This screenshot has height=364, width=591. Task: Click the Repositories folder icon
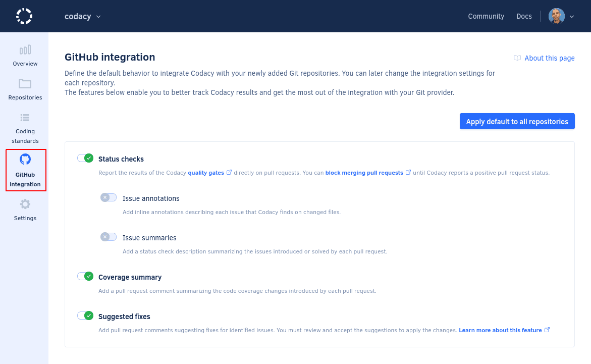[25, 84]
